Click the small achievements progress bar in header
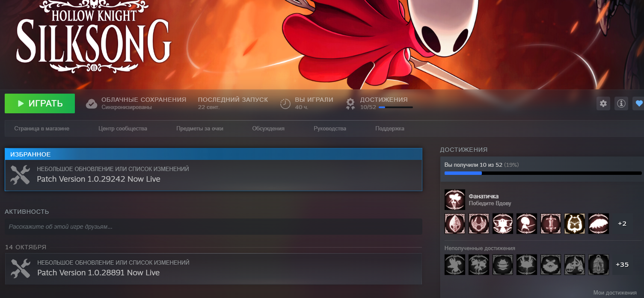 tap(396, 107)
